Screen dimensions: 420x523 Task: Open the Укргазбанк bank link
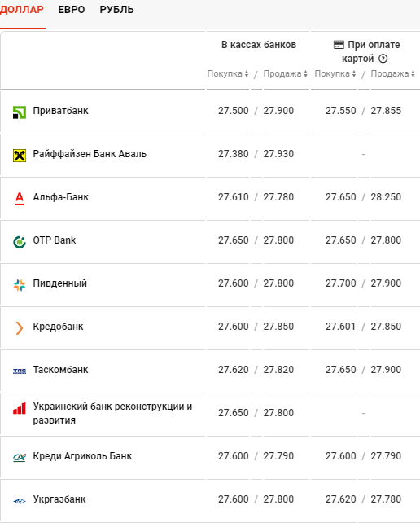coord(59,499)
